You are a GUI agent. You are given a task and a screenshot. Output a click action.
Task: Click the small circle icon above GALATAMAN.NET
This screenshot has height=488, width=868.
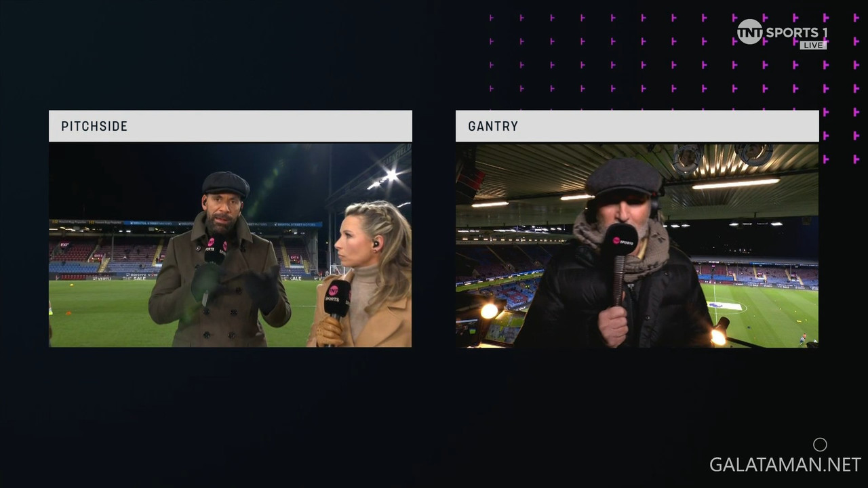tap(820, 445)
